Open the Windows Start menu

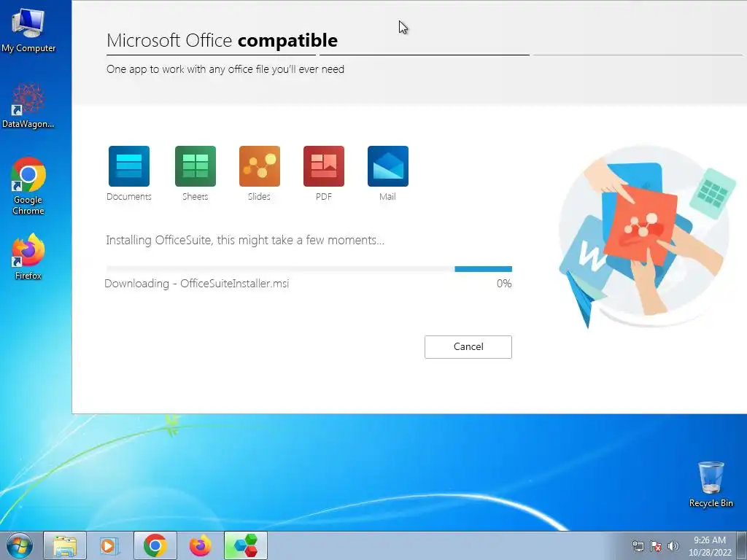pos(20,545)
